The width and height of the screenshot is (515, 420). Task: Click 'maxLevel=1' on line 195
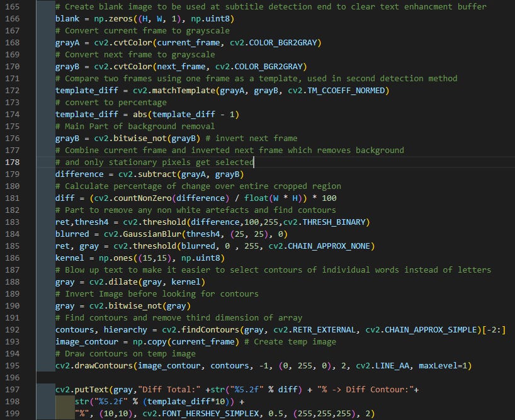443,366
